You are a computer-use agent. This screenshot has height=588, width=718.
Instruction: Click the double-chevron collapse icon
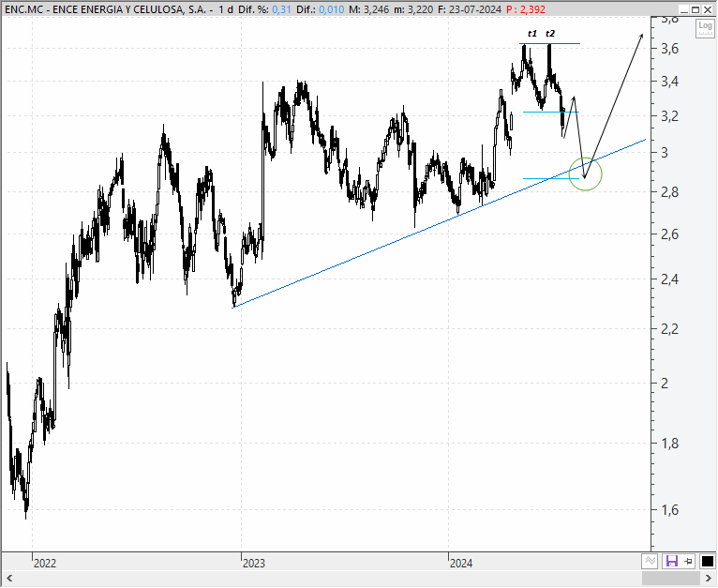pos(651,561)
